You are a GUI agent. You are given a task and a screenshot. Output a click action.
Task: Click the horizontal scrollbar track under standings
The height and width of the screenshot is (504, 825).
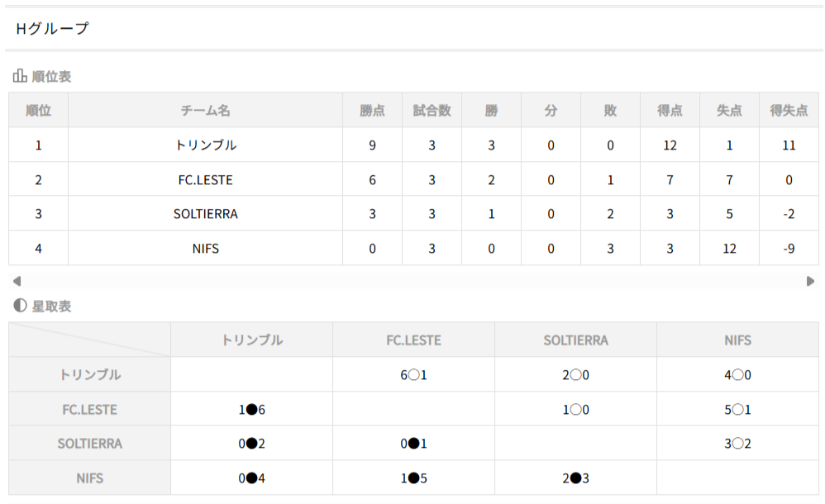click(x=413, y=281)
